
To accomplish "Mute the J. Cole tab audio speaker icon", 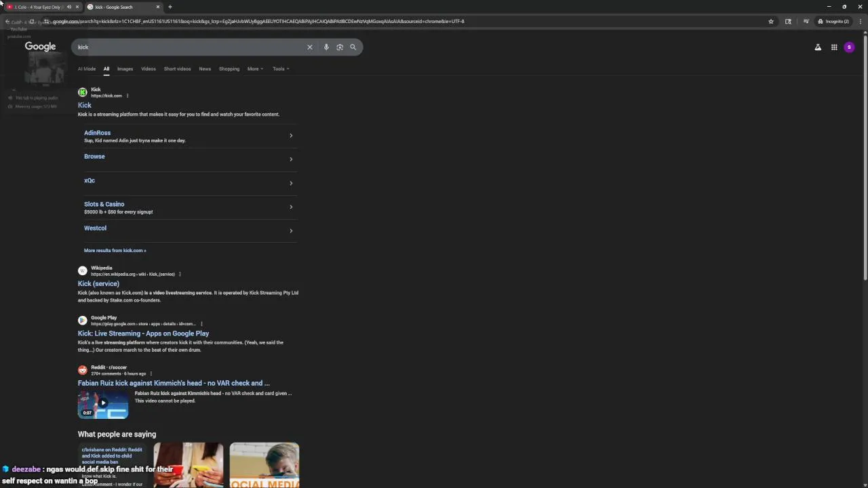I will 68,7.
